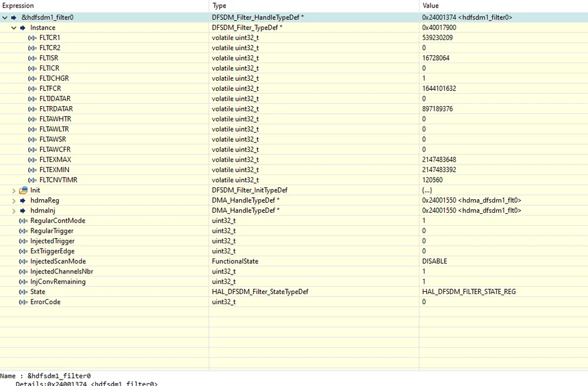Expand the Init structure node
The width and height of the screenshot is (588, 386).
coord(14,191)
